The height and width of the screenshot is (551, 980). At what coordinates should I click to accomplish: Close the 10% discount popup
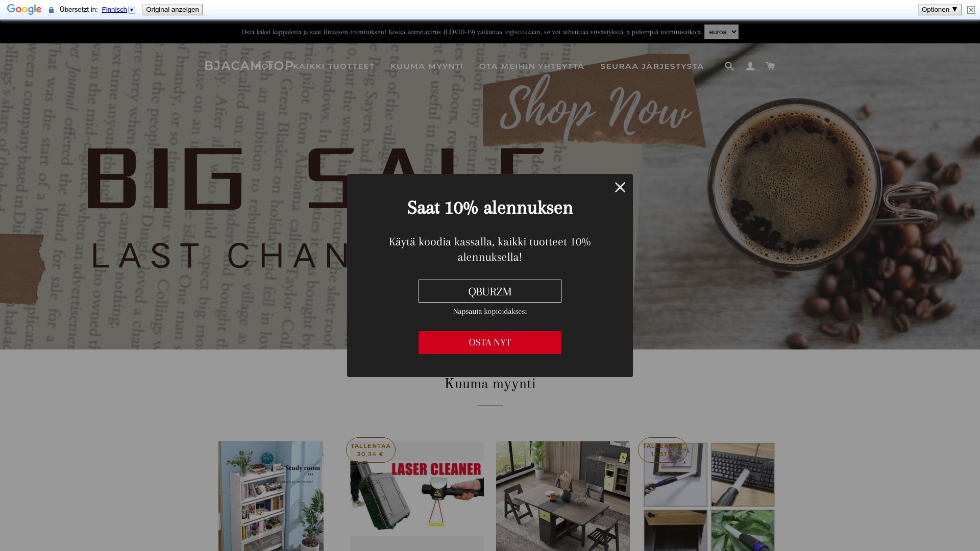click(620, 187)
